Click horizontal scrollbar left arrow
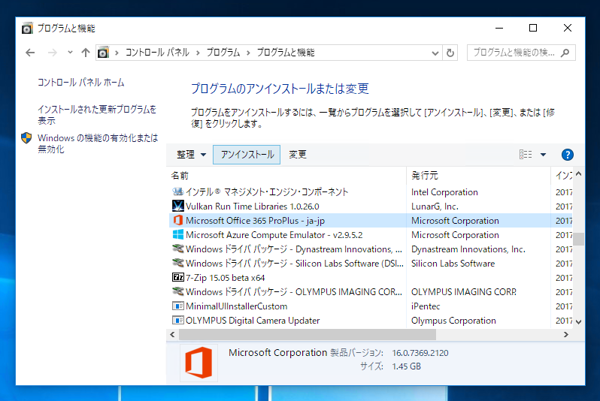 [x=173, y=335]
